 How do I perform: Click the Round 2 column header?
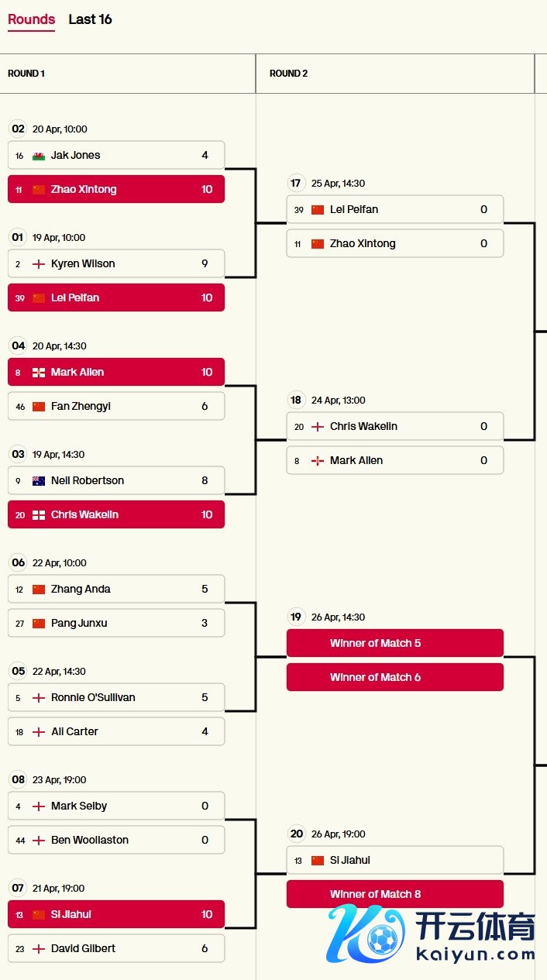289,74
